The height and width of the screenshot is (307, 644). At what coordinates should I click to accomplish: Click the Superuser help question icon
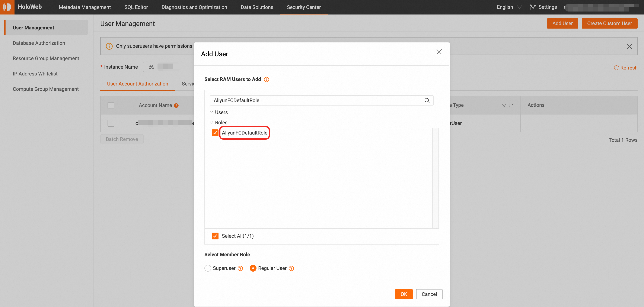tap(240, 268)
